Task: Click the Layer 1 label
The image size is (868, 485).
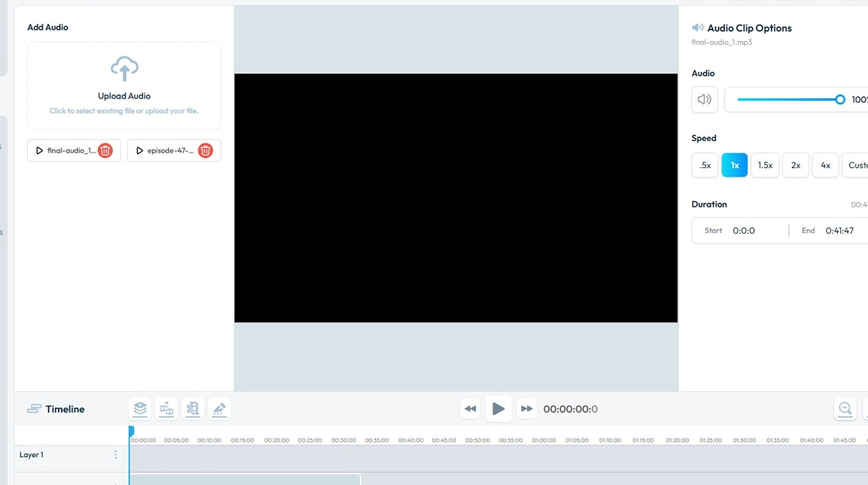Action: click(32, 455)
